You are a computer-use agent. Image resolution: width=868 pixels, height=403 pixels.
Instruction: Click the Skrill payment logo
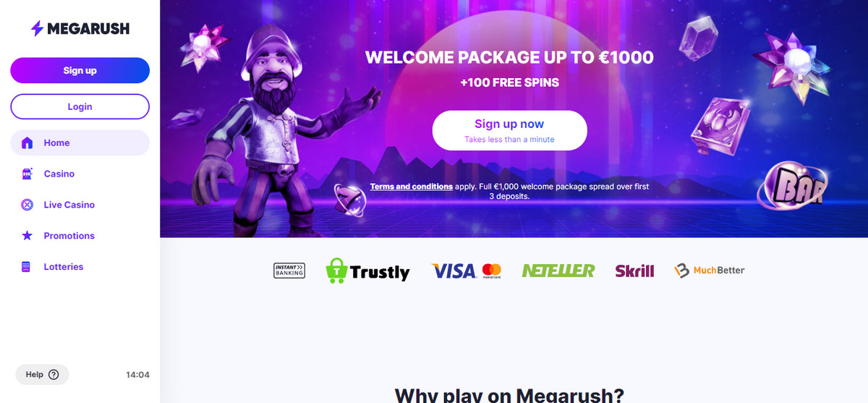tap(634, 271)
